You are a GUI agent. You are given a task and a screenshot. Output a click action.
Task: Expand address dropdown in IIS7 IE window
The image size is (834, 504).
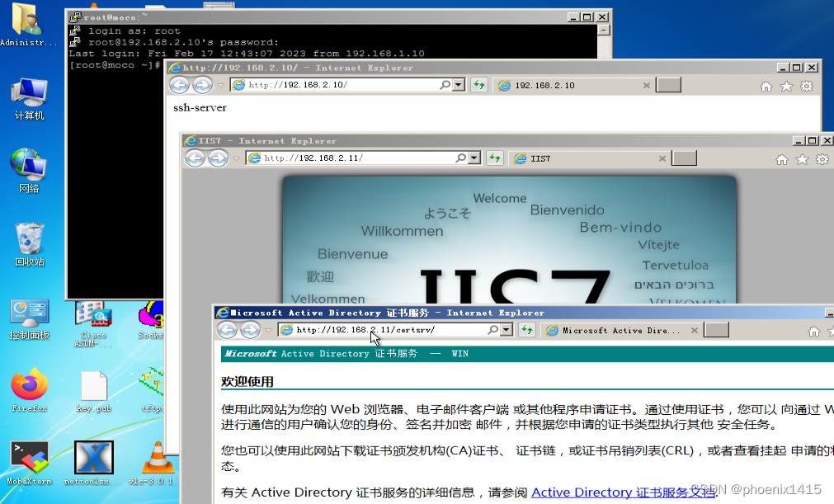(474, 158)
